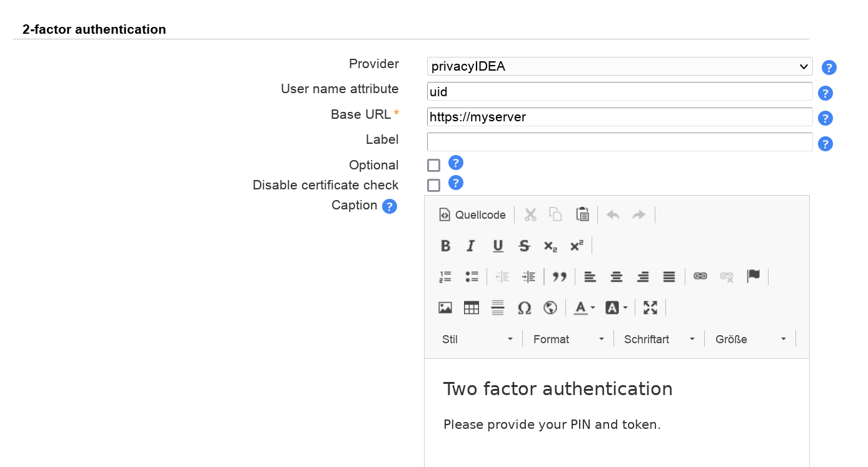This screenshot has width=868, height=467.
Task: Expand the Stil style dropdown
Action: tap(478, 339)
